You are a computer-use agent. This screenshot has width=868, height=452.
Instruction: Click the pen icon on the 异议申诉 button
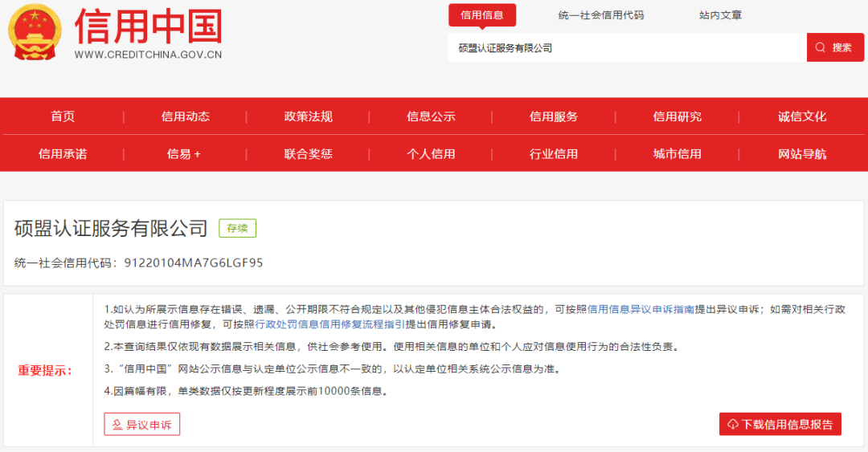(117, 425)
